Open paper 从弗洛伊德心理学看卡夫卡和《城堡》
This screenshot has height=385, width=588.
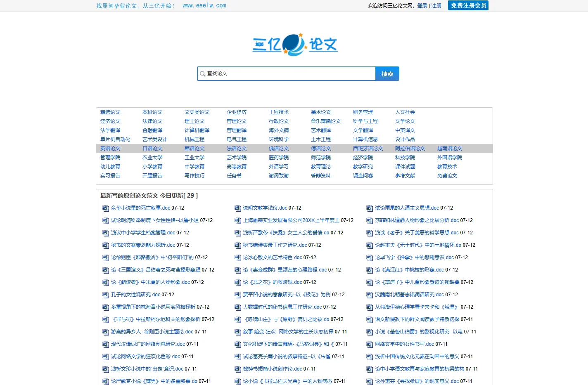tap(416, 307)
